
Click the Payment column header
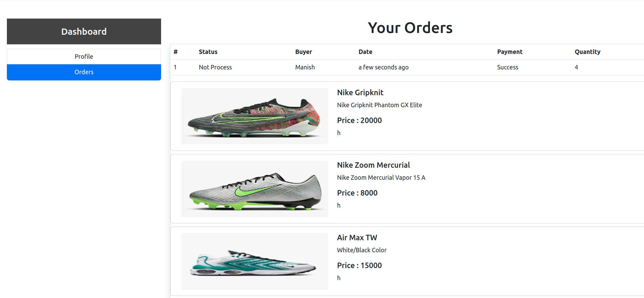click(510, 52)
